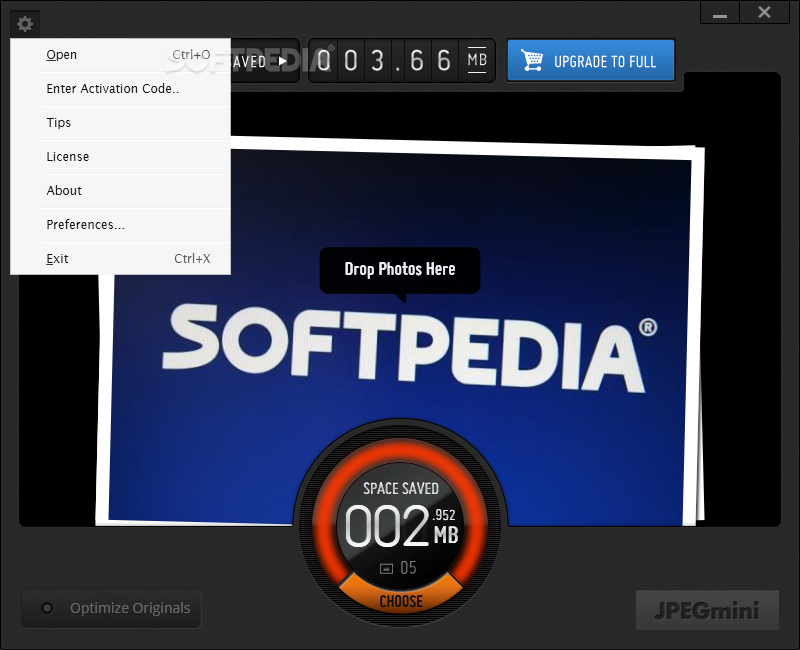Screen dimensions: 800x650
Task: Choose Open from the menu
Action: (x=120, y=55)
